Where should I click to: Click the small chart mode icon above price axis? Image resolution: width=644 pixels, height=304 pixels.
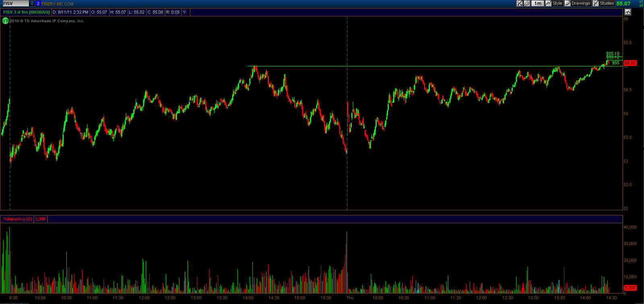[627, 12]
